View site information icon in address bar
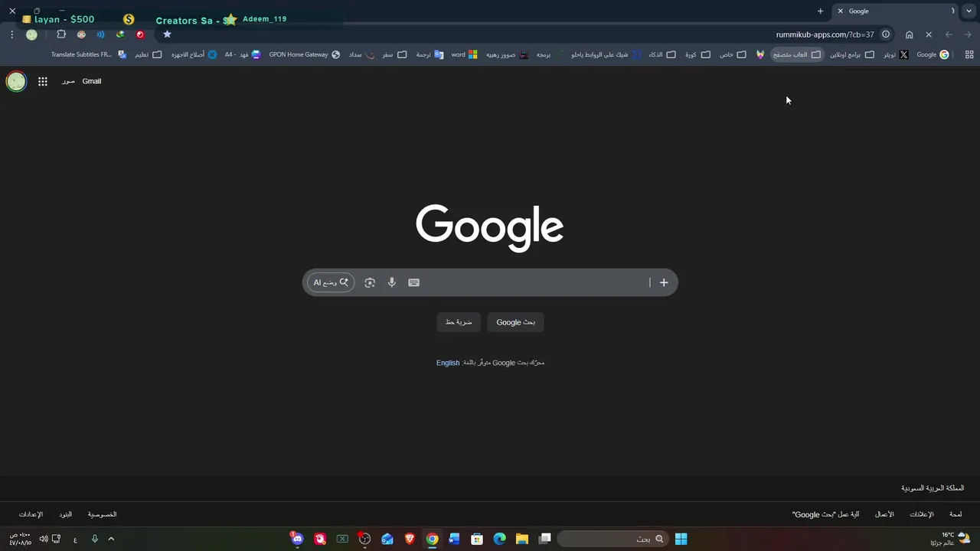This screenshot has width=980, height=551. point(886,34)
